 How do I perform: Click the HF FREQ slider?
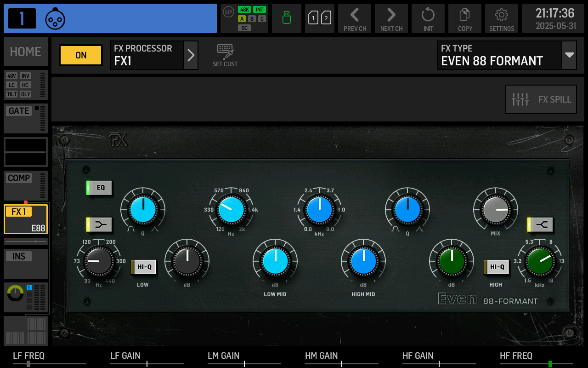pyautogui.click(x=537, y=363)
